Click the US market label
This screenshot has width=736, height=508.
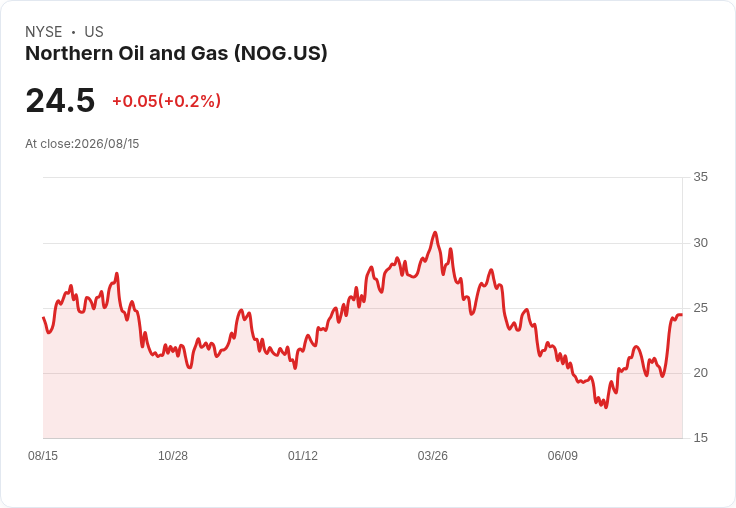pos(94,32)
